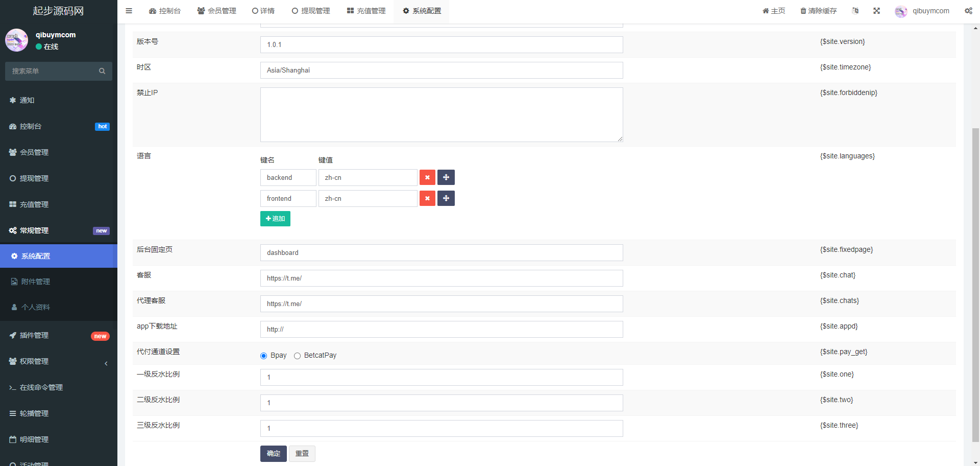Click the vertical page scrollbar
The width and height of the screenshot is (980, 466).
pyautogui.click(x=975, y=281)
